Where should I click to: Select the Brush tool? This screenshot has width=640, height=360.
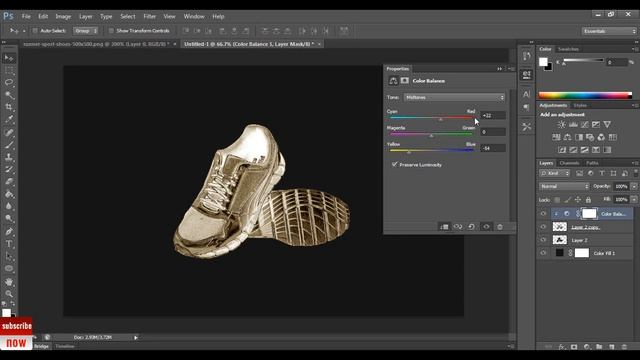click(x=9, y=145)
